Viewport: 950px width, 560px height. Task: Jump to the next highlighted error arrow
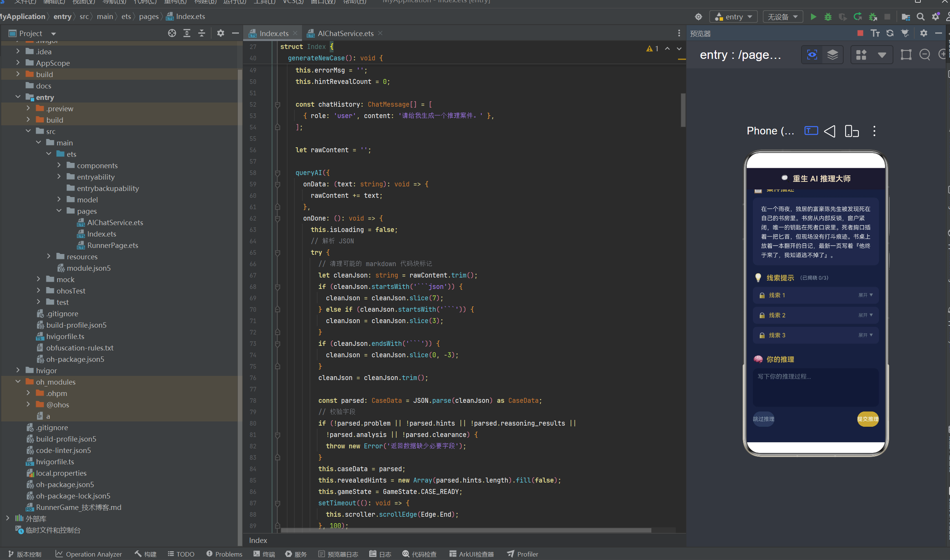coord(679,49)
